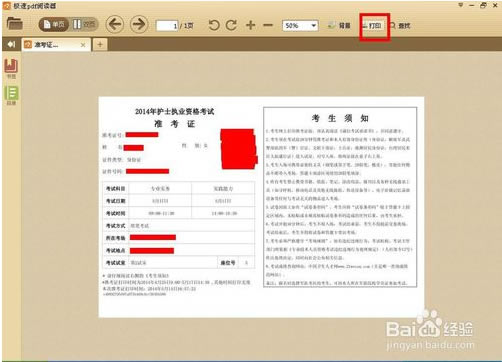Rotate the page counterclockwise
This screenshot has width=502, height=362.
point(214,25)
